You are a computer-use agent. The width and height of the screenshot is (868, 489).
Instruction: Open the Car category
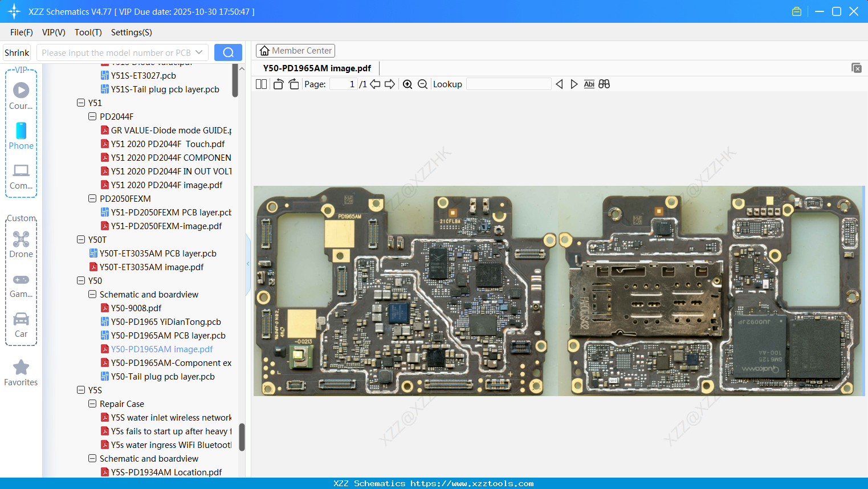point(21,324)
